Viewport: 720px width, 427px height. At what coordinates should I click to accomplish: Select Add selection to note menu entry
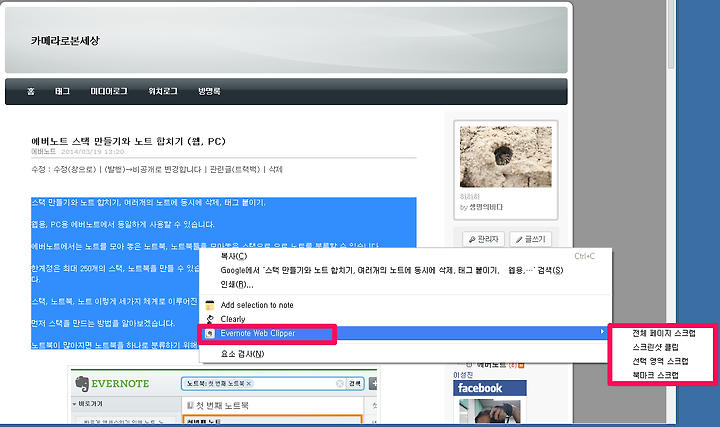[405, 305]
